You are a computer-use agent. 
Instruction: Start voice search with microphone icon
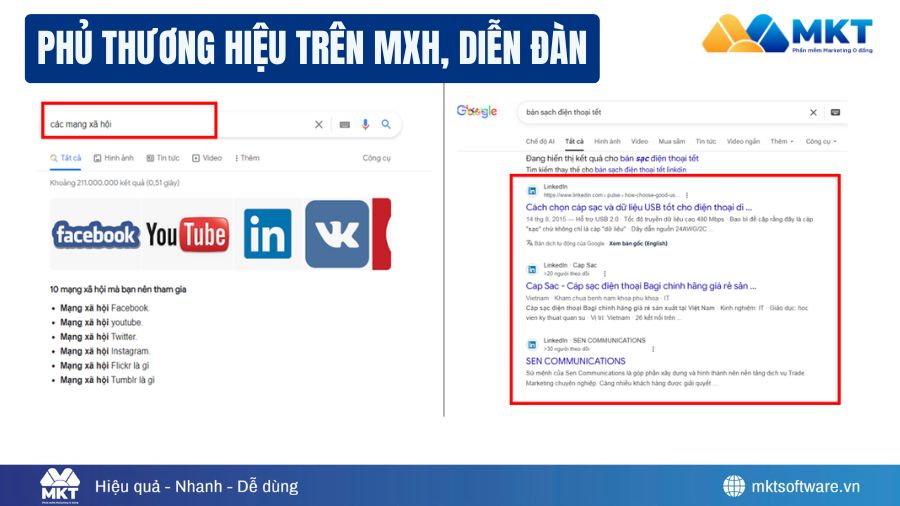(365, 124)
